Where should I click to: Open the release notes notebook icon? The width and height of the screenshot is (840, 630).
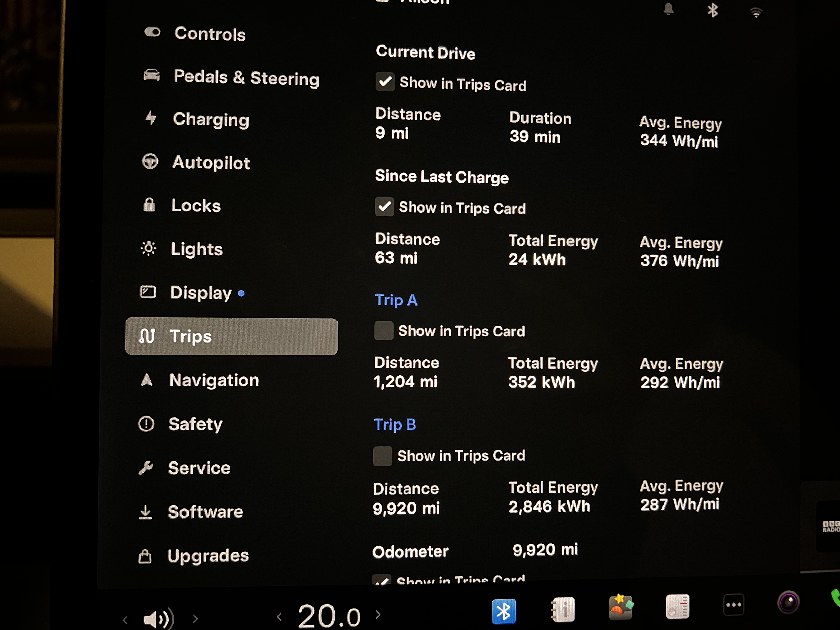[677, 606]
